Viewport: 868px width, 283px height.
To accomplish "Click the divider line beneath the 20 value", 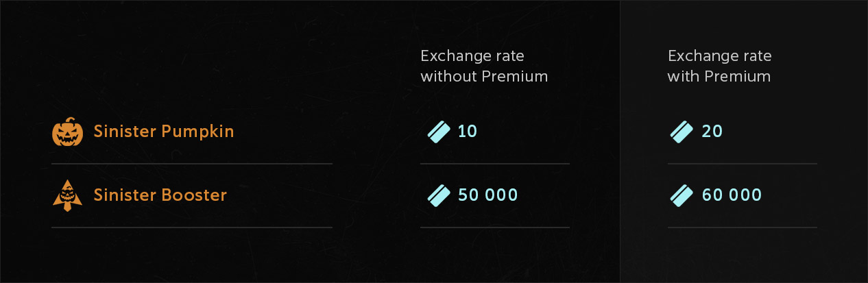I will click(742, 164).
